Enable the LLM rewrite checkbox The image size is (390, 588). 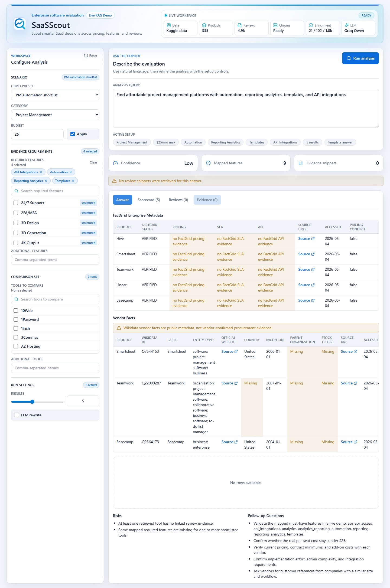(17, 415)
